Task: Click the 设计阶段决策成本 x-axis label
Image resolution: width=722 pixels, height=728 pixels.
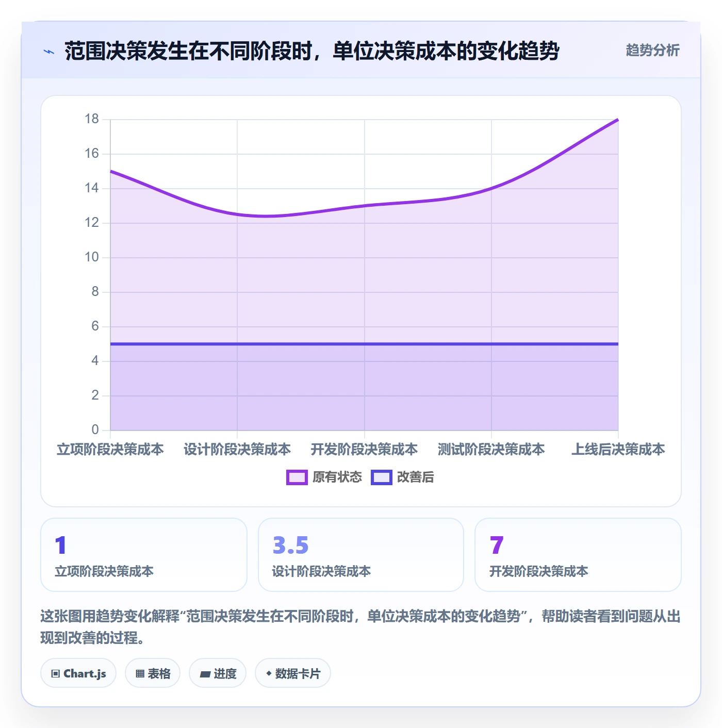Action: (x=237, y=450)
